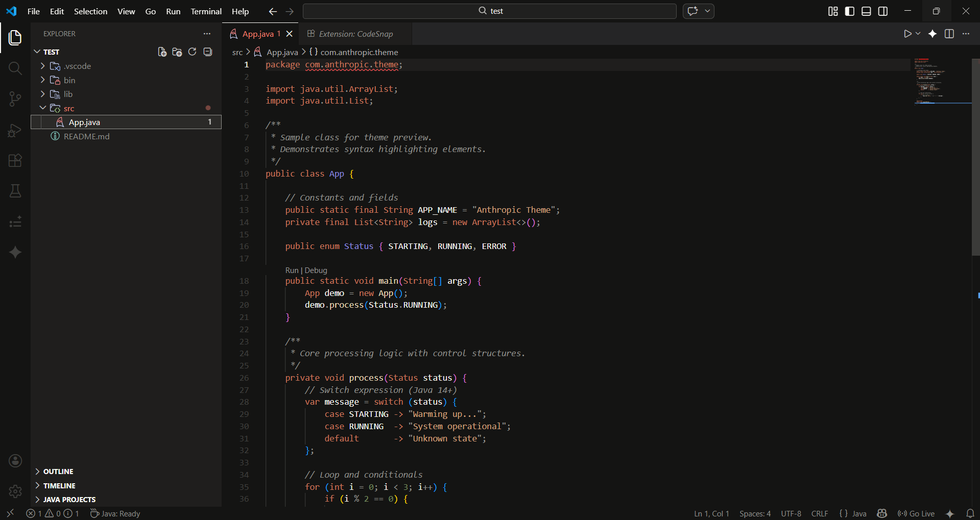Viewport: 980px width, 520px height.
Task: Change CRLF end of line sequence
Action: pyautogui.click(x=820, y=514)
